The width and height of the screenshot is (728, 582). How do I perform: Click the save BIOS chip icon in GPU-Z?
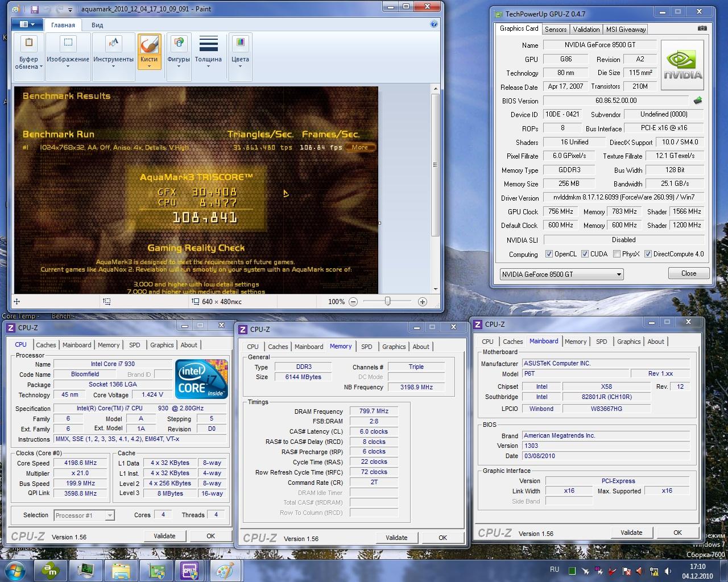click(698, 101)
